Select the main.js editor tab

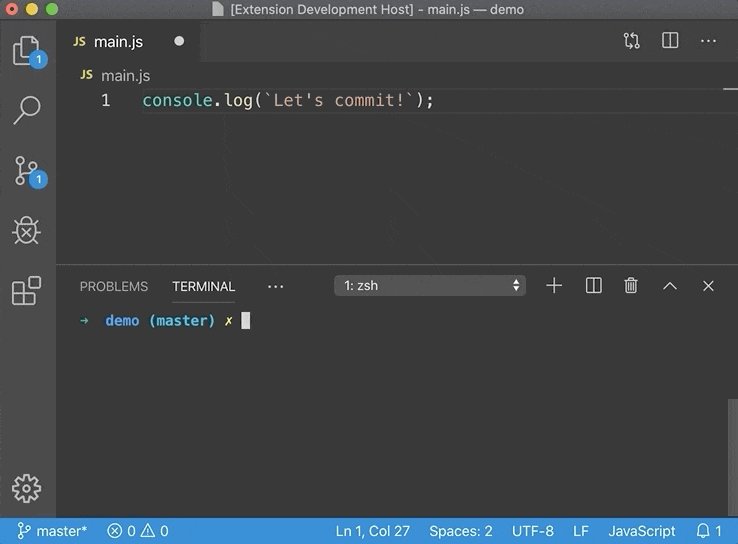pyautogui.click(x=129, y=41)
